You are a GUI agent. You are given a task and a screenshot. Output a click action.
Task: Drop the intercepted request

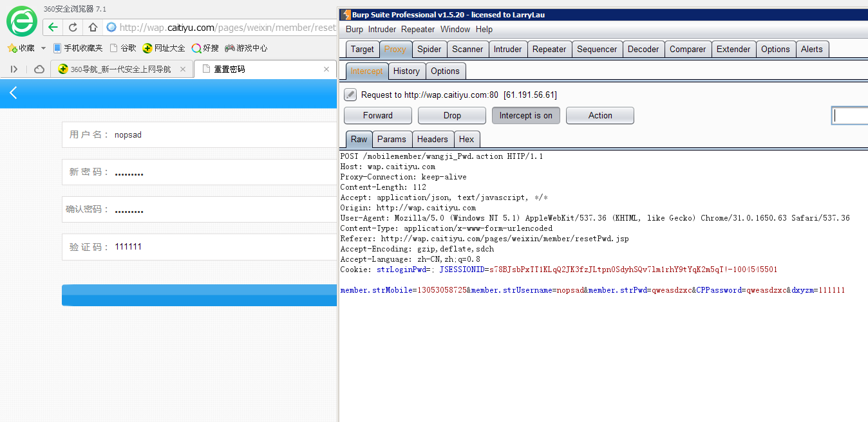point(452,116)
